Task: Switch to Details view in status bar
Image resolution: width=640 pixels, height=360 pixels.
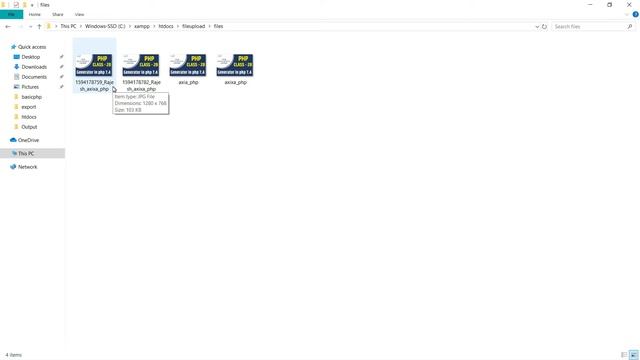Action: tap(624, 355)
